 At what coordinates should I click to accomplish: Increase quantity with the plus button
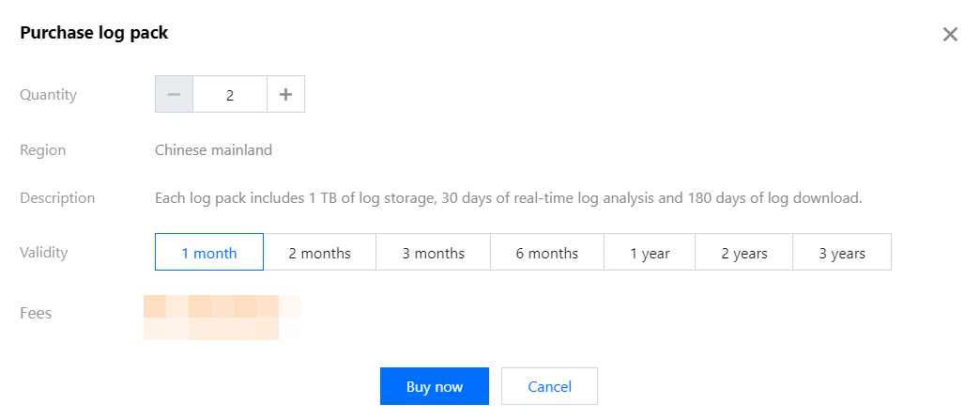[286, 95]
